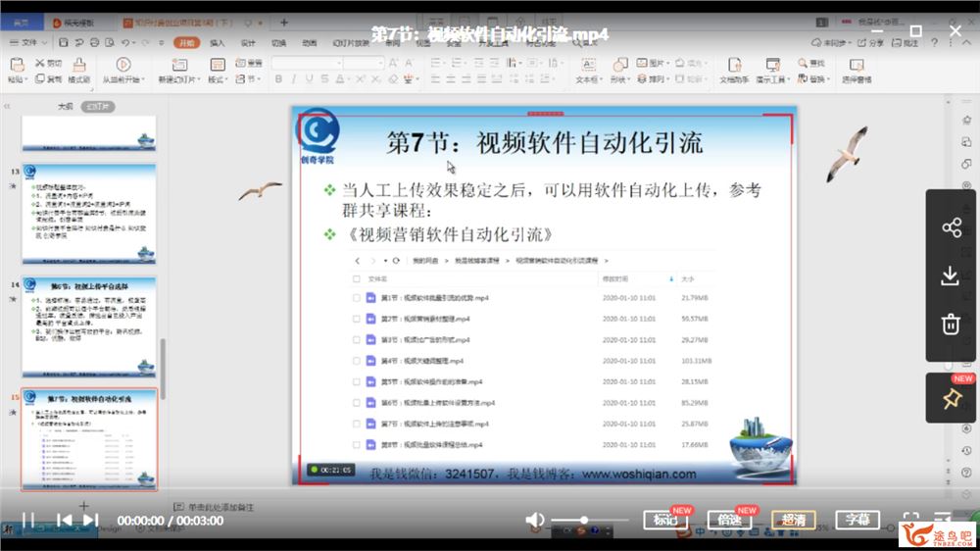Open the 文件 file menu
This screenshot has height=551, width=980.
point(28,42)
